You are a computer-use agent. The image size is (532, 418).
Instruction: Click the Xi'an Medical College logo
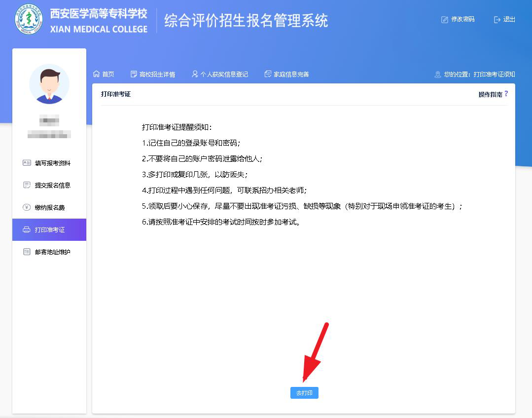pyautogui.click(x=29, y=20)
